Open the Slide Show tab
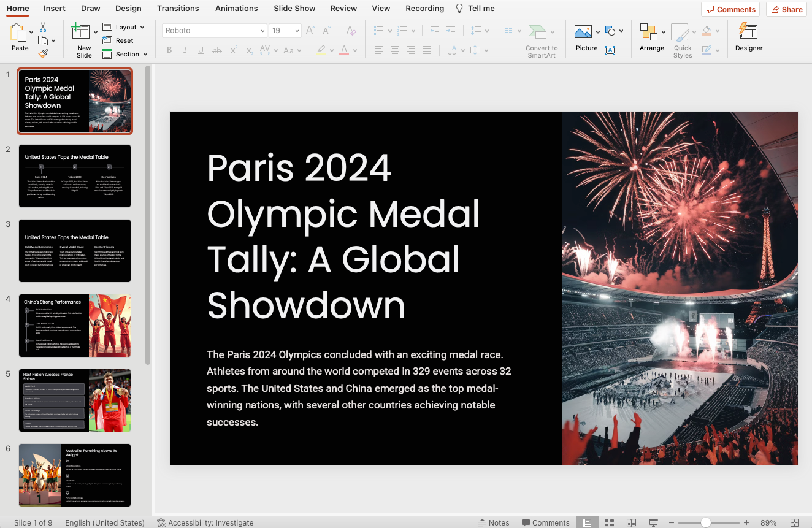 (294, 8)
